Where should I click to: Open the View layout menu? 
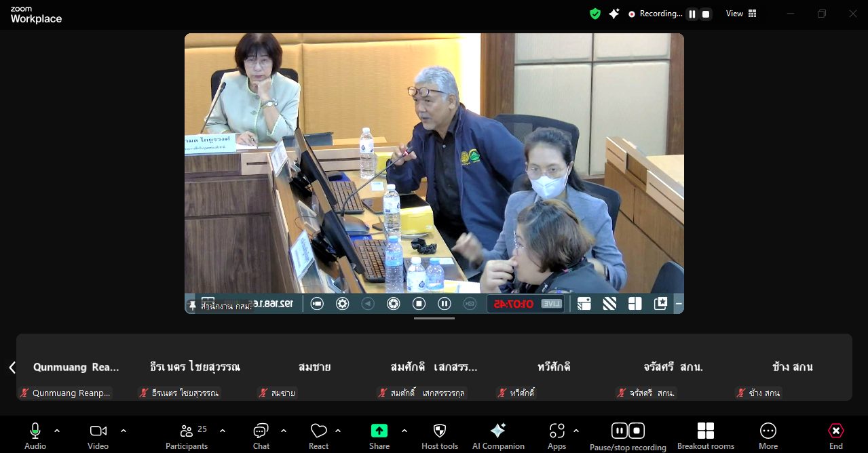pos(741,14)
